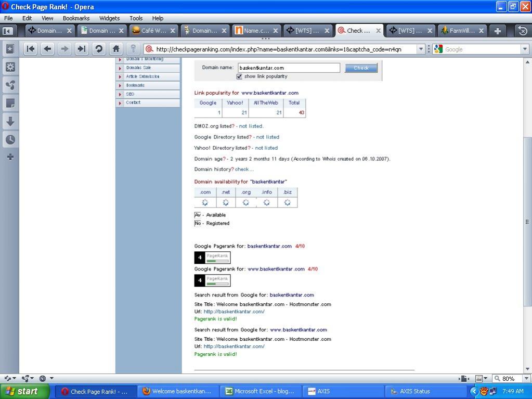
Task: Open the Tools menu
Action: (x=136, y=18)
